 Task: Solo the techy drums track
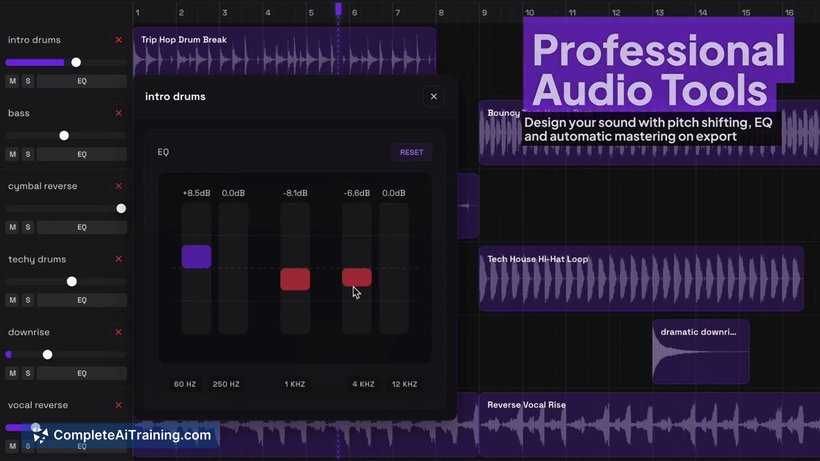28,300
